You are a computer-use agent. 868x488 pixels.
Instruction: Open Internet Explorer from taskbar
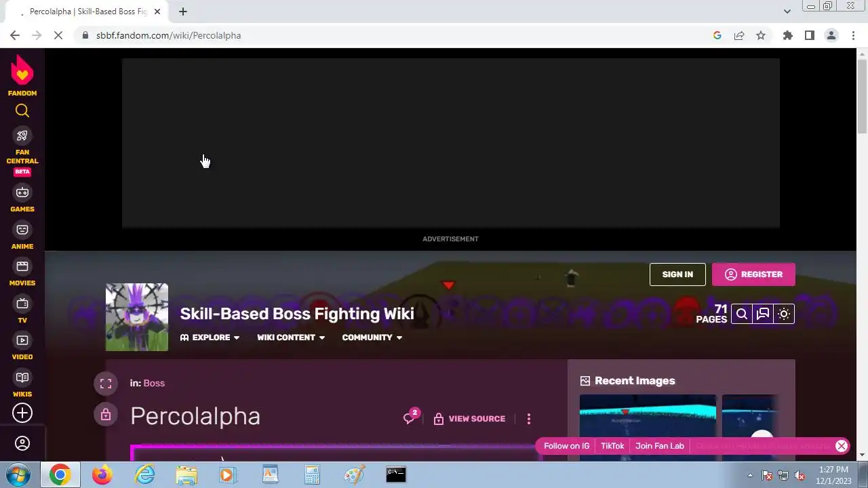click(x=144, y=475)
